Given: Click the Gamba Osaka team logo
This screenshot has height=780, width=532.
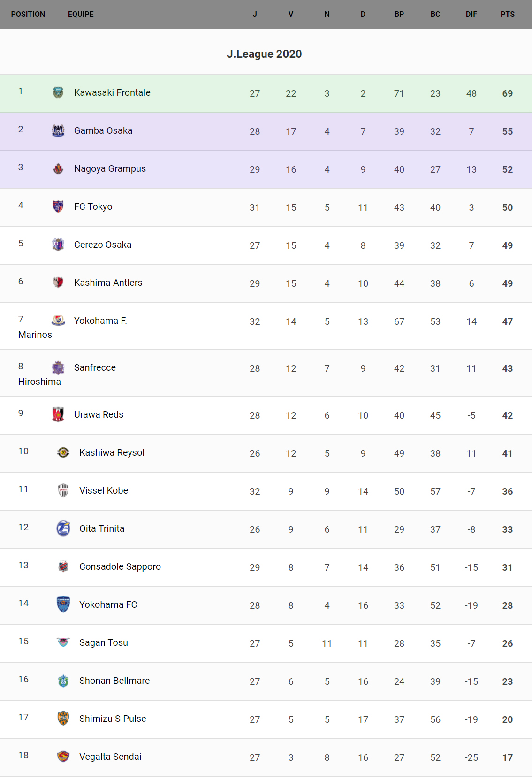Looking at the screenshot, I should click(x=58, y=130).
